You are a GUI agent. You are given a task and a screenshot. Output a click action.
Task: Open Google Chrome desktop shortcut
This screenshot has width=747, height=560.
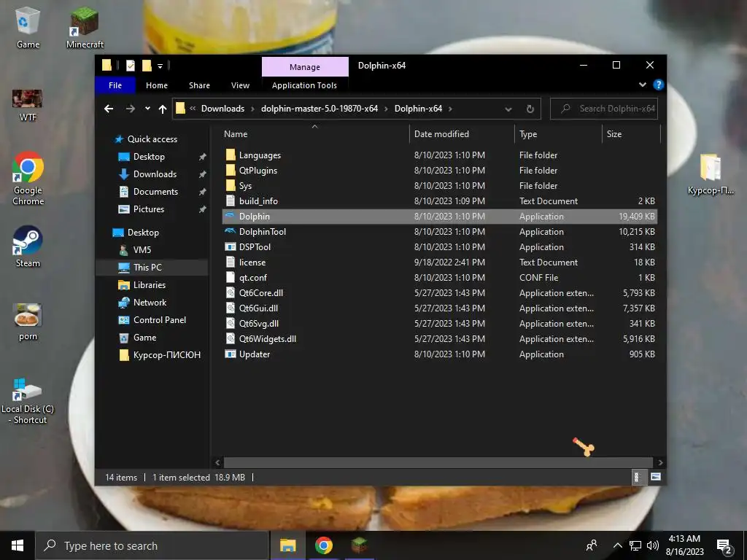point(28,178)
